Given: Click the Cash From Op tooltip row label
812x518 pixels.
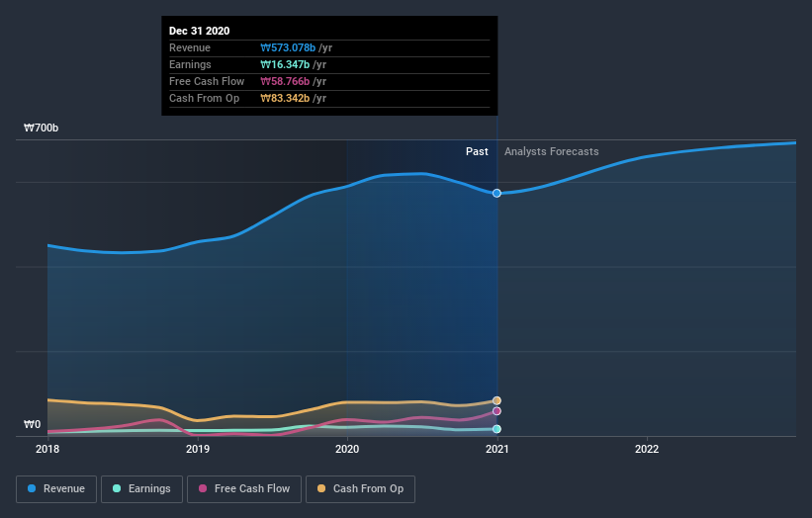Looking at the screenshot, I should (x=204, y=98).
